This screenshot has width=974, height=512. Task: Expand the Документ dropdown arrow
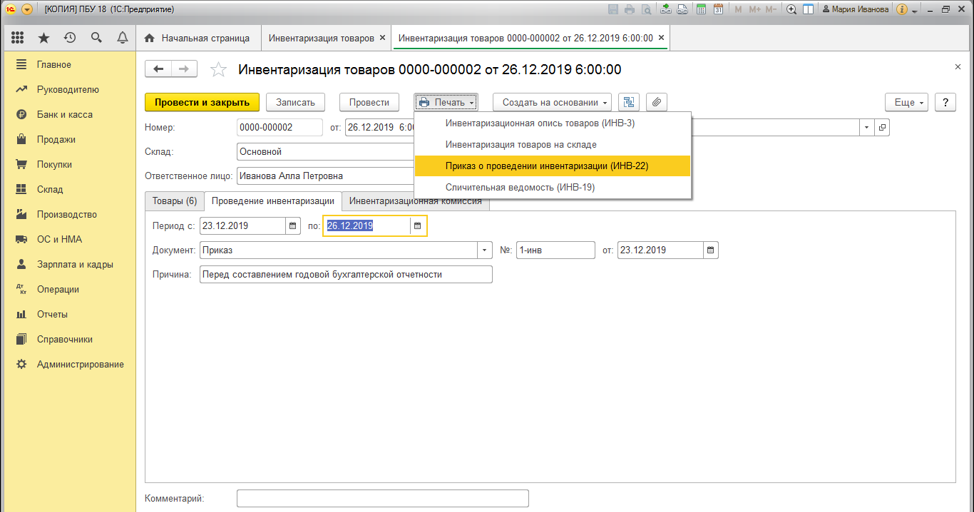coord(485,250)
